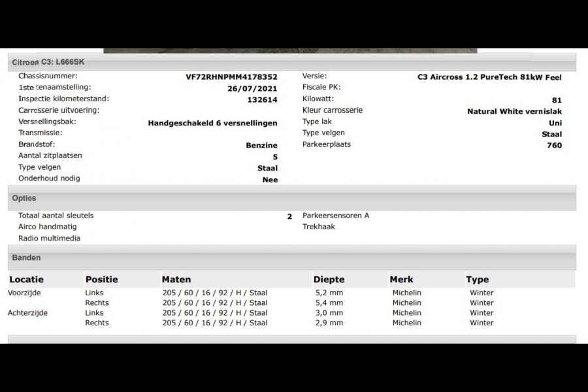Select the "Parkeerplaats" label

pyautogui.click(x=327, y=144)
